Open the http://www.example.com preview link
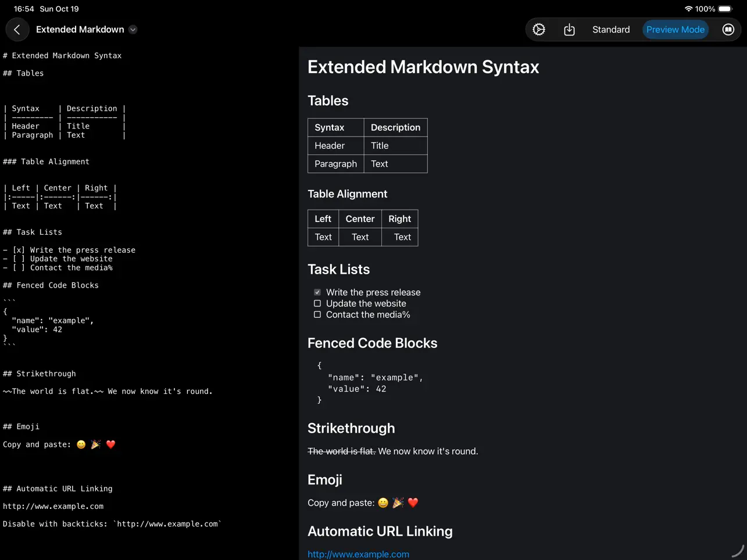747x560 pixels. click(358, 554)
